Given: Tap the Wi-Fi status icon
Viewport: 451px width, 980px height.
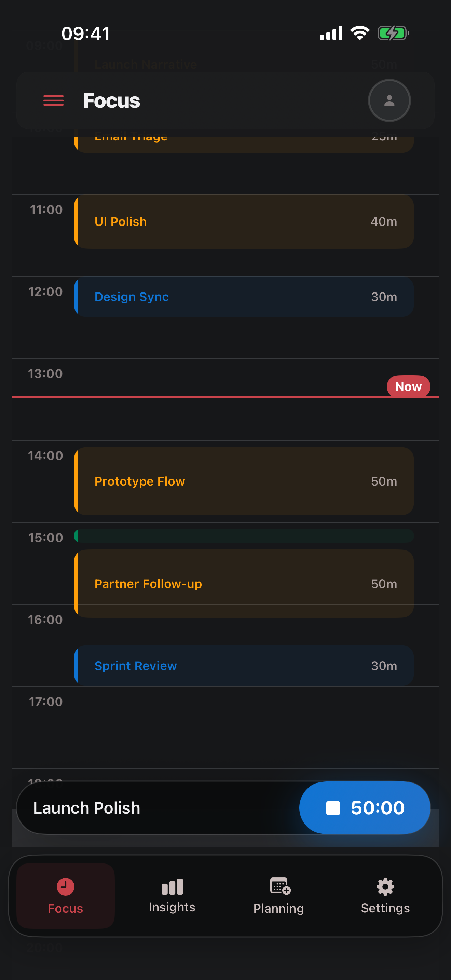Looking at the screenshot, I should click(x=360, y=33).
